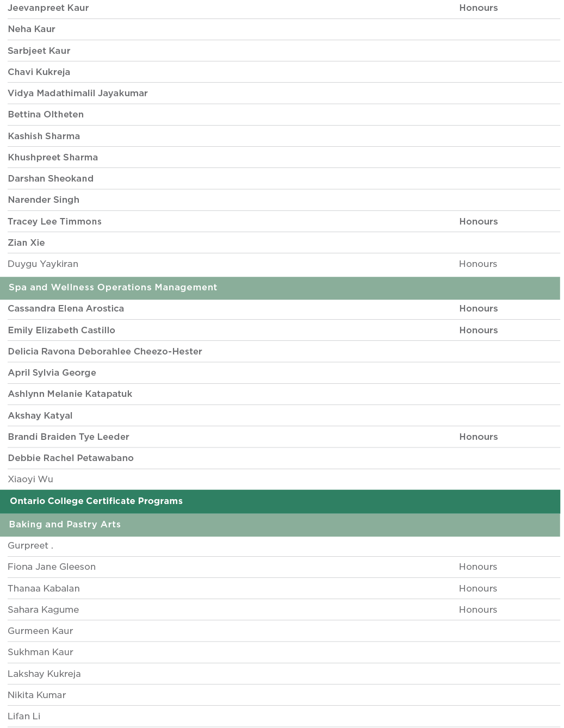The width and height of the screenshot is (564, 728).
Task: Select Delicia Ravona Deborahlee Cheezo-Hester row
Action: (x=105, y=352)
